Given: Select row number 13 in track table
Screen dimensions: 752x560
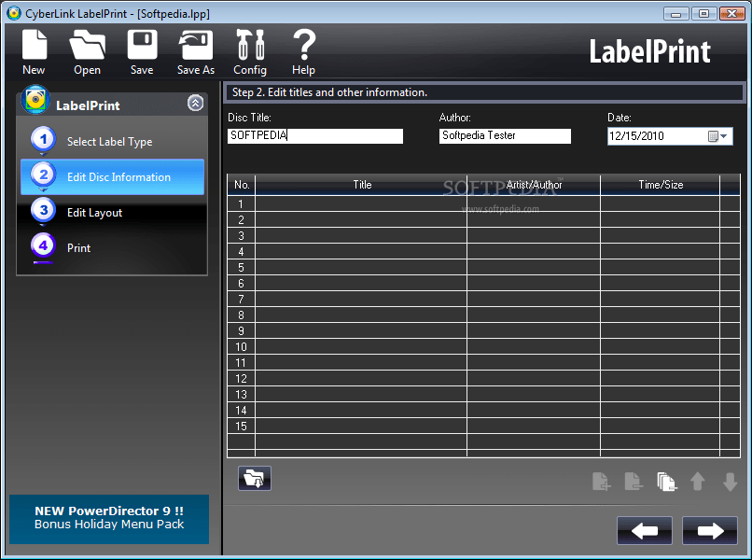Looking at the screenshot, I should (x=483, y=394).
